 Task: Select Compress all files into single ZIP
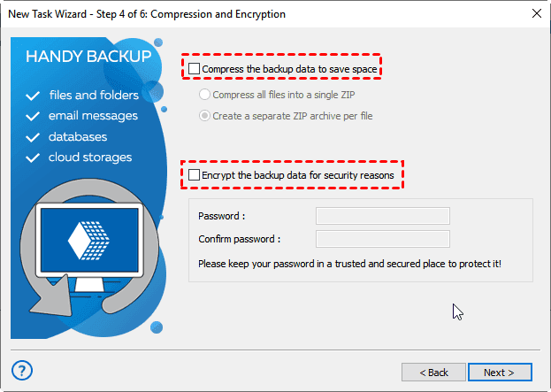click(206, 95)
